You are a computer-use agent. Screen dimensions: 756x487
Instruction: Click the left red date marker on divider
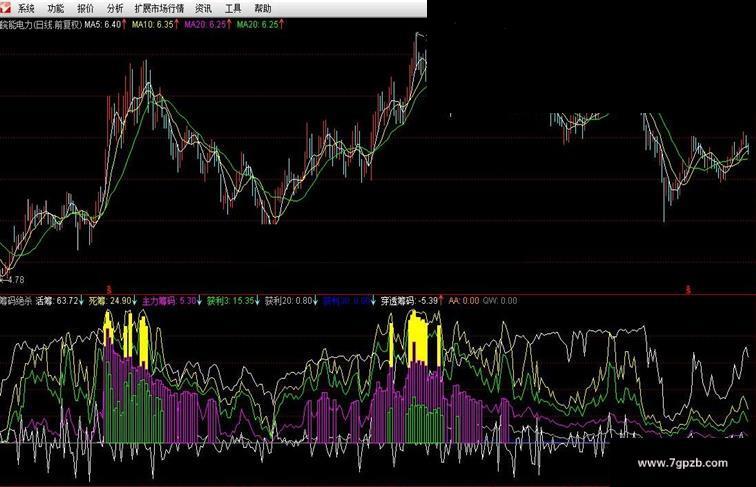click(109, 290)
